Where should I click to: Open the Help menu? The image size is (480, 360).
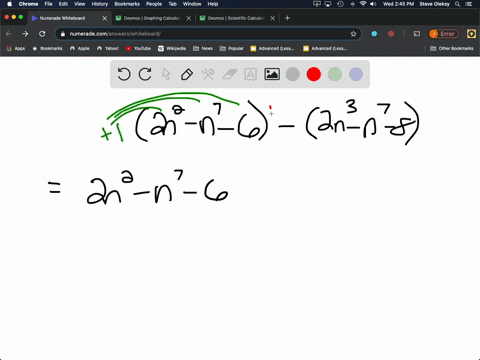pyautogui.click(x=213, y=4)
